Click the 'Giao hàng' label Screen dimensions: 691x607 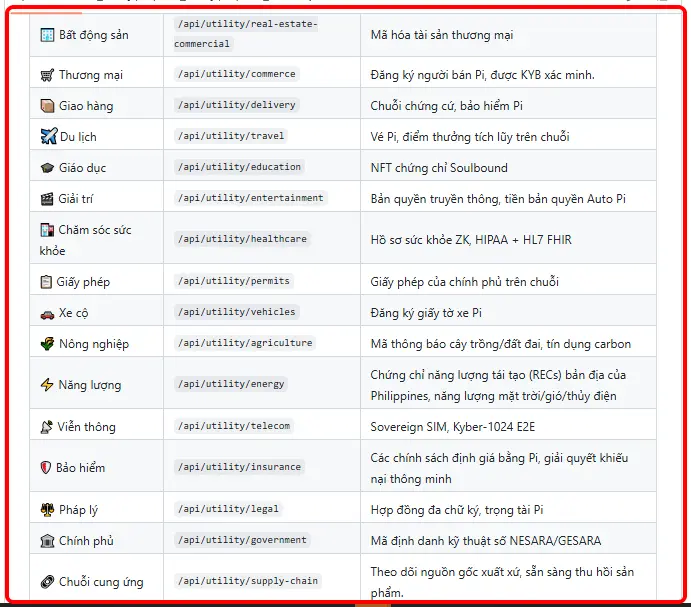tap(86, 106)
